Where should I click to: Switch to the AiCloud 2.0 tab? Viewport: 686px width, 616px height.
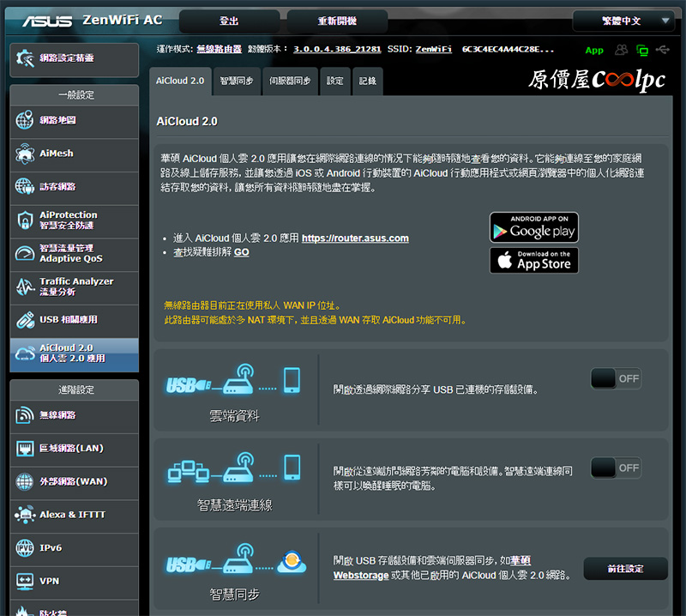(x=180, y=81)
